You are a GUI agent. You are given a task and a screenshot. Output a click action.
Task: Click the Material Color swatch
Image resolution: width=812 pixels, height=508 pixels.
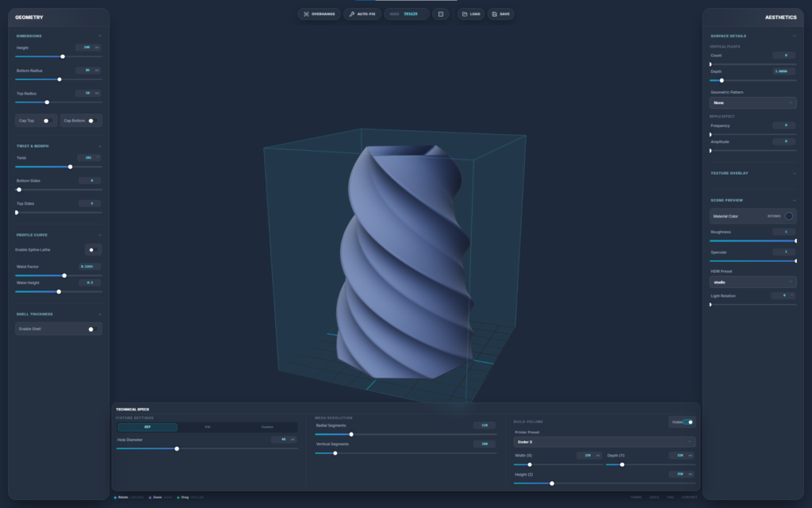(788, 216)
